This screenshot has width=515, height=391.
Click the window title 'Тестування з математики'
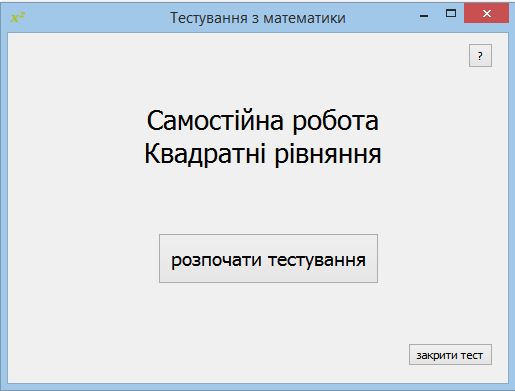click(x=258, y=18)
